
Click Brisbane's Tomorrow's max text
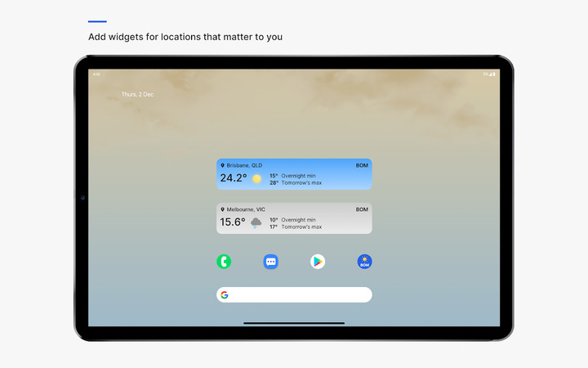coord(301,183)
